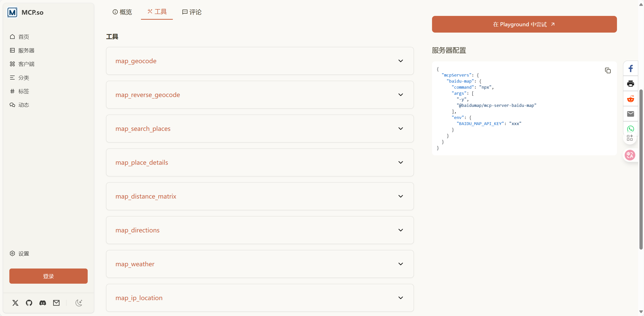Open the GitHub link icon
This screenshot has width=644, height=316.
[29, 303]
